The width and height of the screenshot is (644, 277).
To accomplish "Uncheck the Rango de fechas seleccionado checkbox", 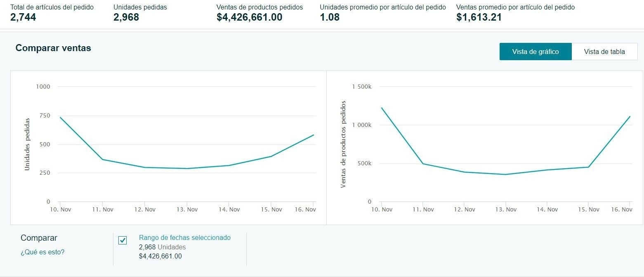I will [x=123, y=240].
